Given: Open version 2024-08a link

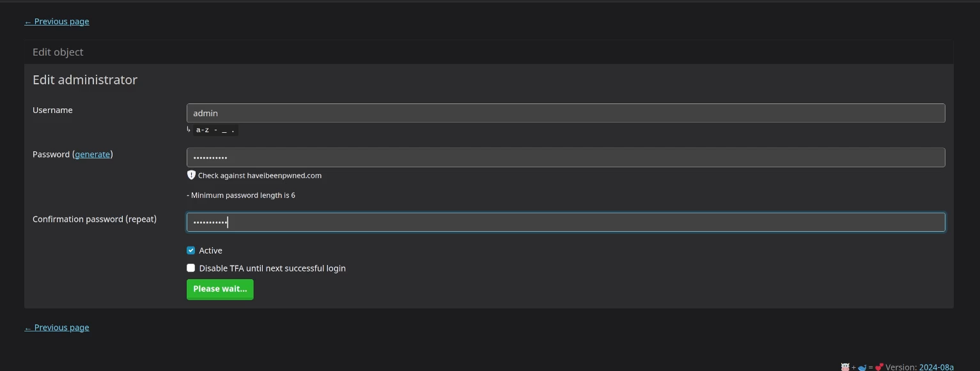Looking at the screenshot, I should [x=937, y=367].
